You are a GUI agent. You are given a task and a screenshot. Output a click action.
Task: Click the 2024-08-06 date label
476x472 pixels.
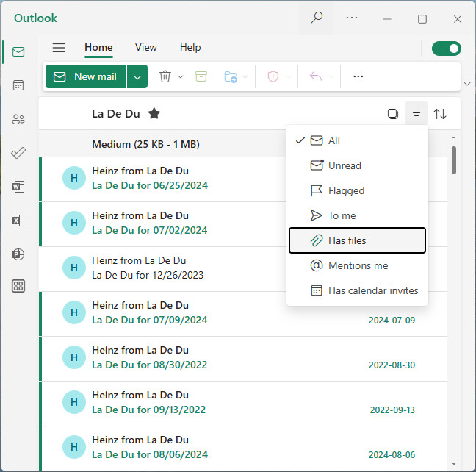(x=392, y=454)
